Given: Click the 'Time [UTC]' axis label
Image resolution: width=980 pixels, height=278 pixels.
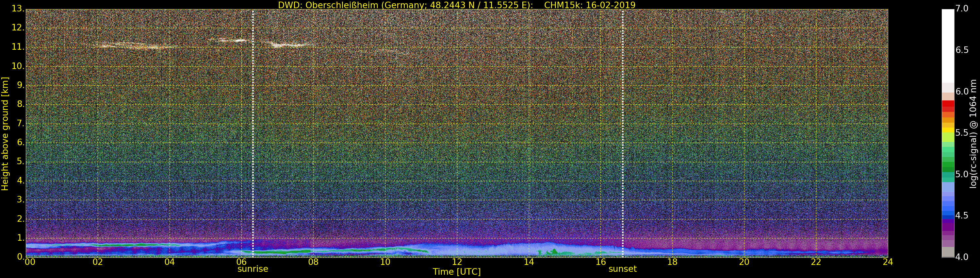Looking at the screenshot, I should tap(457, 272).
